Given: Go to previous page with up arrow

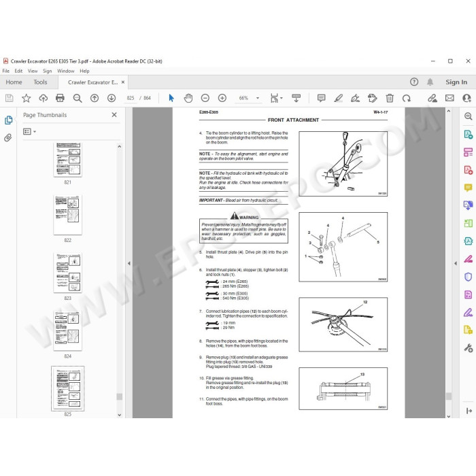Looking at the screenshot, I should pos(95,98).
